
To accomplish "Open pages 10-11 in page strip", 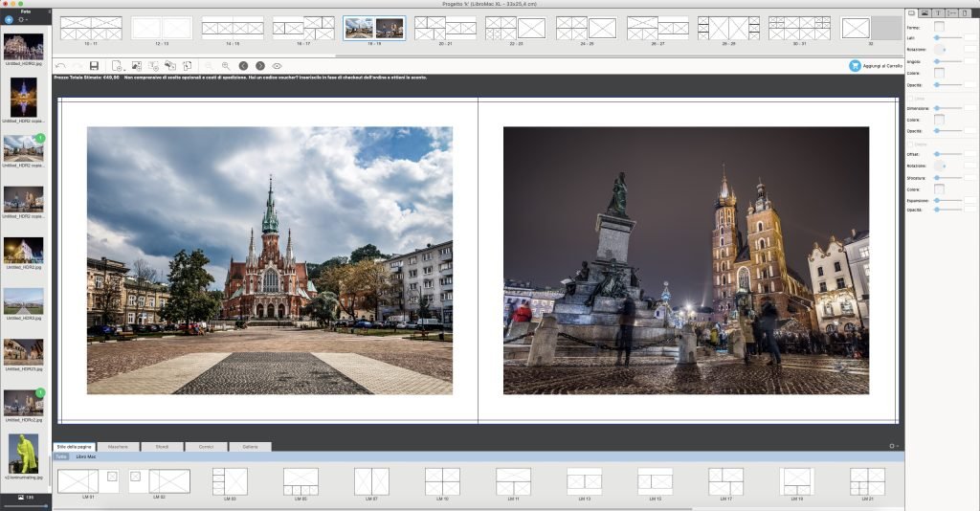I will (x=91, y=28).
